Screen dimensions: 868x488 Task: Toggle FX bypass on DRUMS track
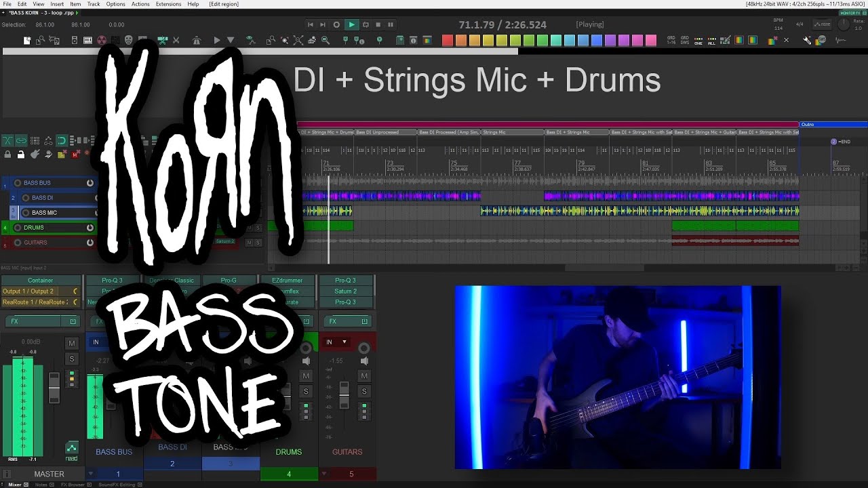(x=90, y=228)
